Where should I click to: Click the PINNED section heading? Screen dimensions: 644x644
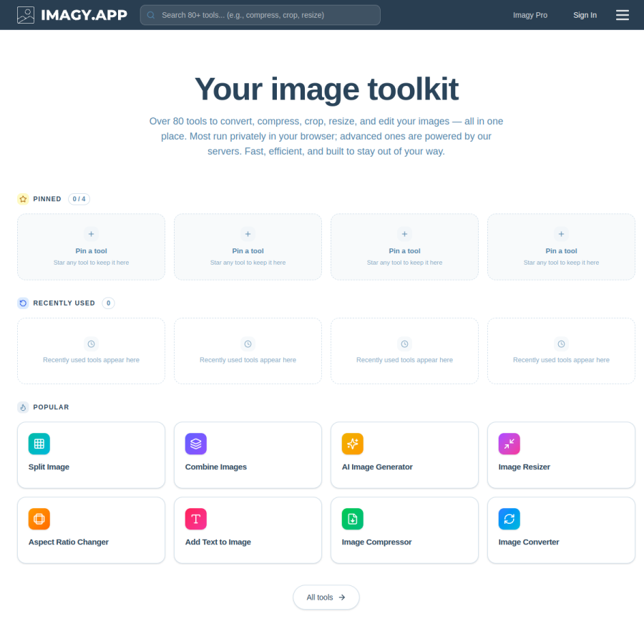pos(47,199)
